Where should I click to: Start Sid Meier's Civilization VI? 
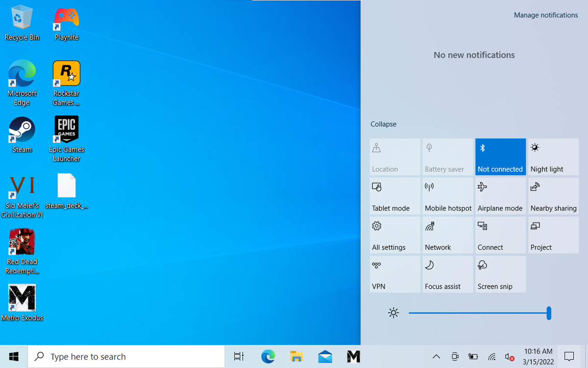tap(22, 186)
